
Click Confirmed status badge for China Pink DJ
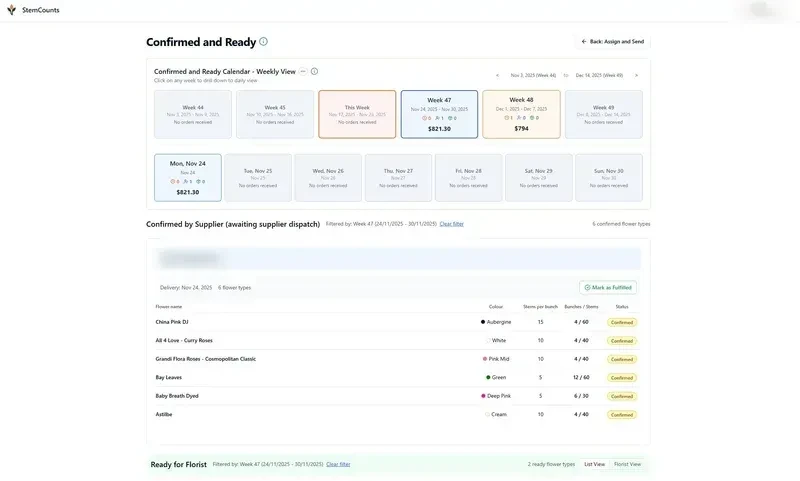(x=622, y=322)
